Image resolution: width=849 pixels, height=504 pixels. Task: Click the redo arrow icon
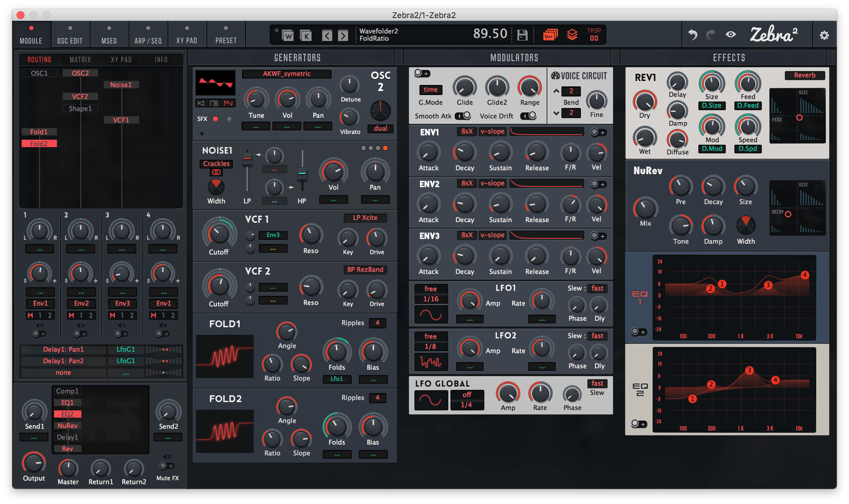[x=710, y=35]
